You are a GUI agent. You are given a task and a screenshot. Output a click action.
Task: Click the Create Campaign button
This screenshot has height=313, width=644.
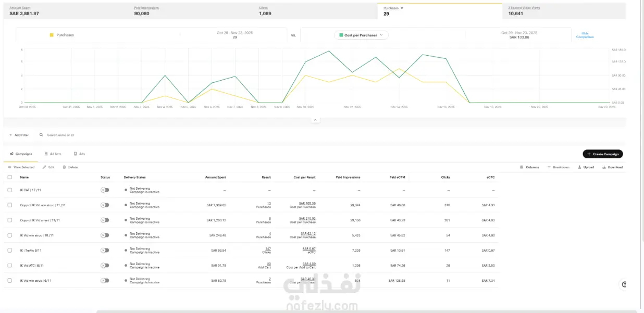603,154
